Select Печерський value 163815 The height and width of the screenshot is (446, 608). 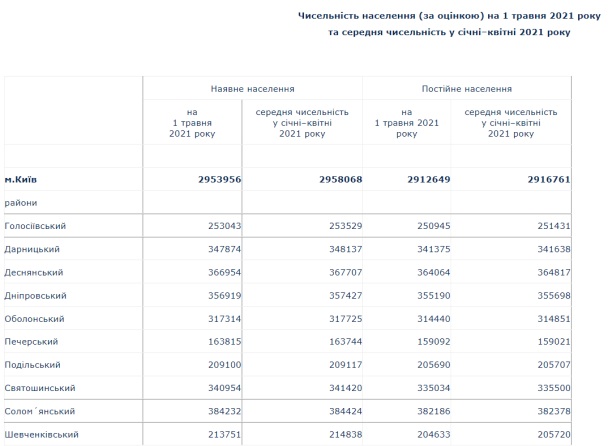tap(225, 342)
